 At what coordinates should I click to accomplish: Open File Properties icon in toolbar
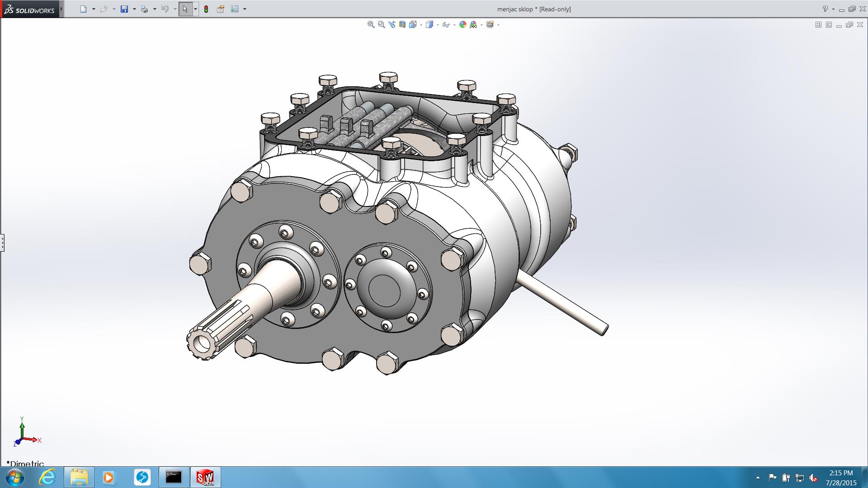221,9
